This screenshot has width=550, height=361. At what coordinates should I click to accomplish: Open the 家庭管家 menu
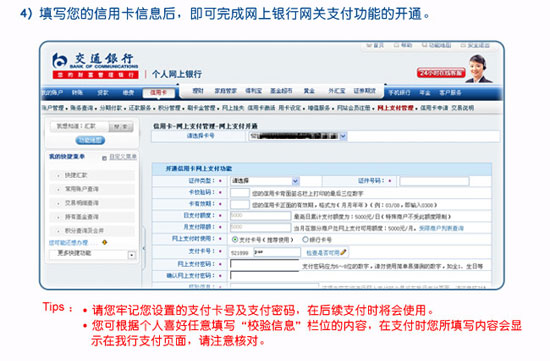[226, 91]
